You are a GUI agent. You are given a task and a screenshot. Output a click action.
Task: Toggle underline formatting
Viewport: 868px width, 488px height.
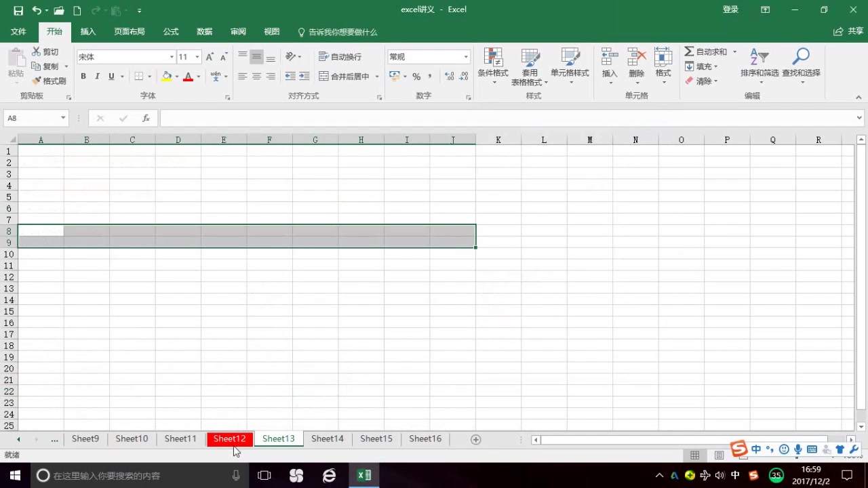110,76
